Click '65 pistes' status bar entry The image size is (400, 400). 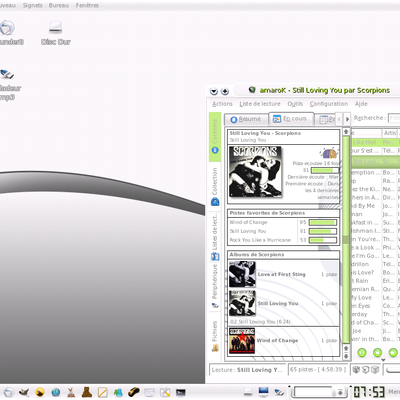tap(318, 369)
